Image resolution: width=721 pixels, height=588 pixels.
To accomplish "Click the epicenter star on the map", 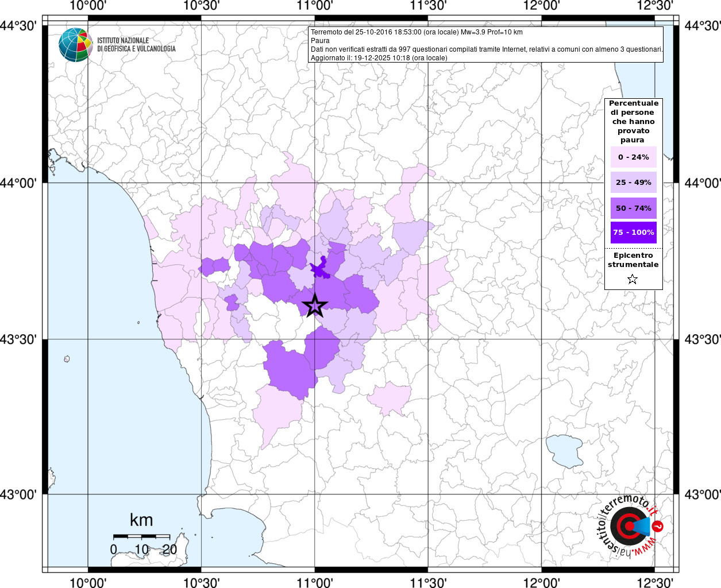I will (314, 305).
